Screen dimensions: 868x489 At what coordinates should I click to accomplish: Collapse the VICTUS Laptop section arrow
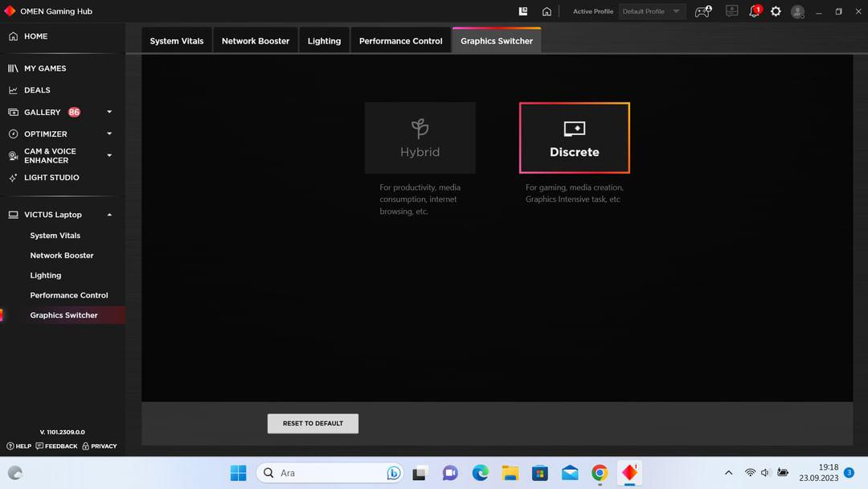pos(109,214)
